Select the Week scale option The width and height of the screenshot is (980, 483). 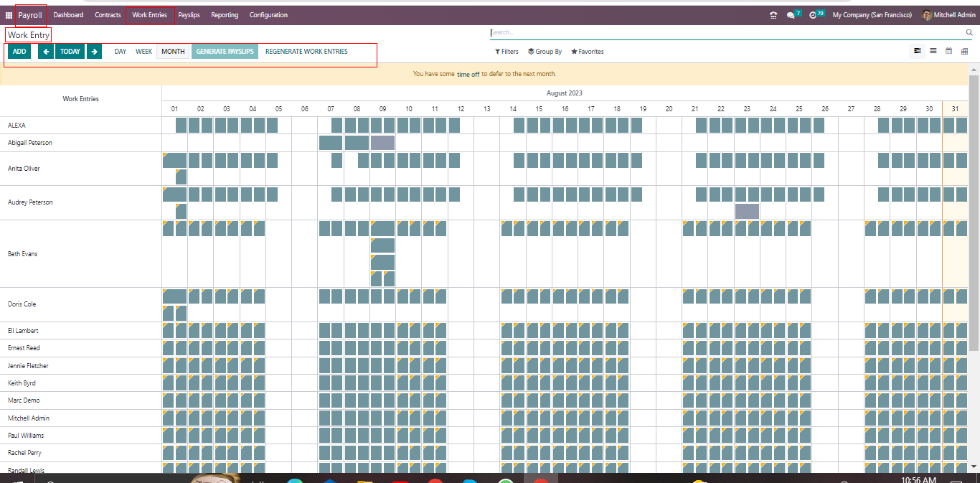pos(143,52)
